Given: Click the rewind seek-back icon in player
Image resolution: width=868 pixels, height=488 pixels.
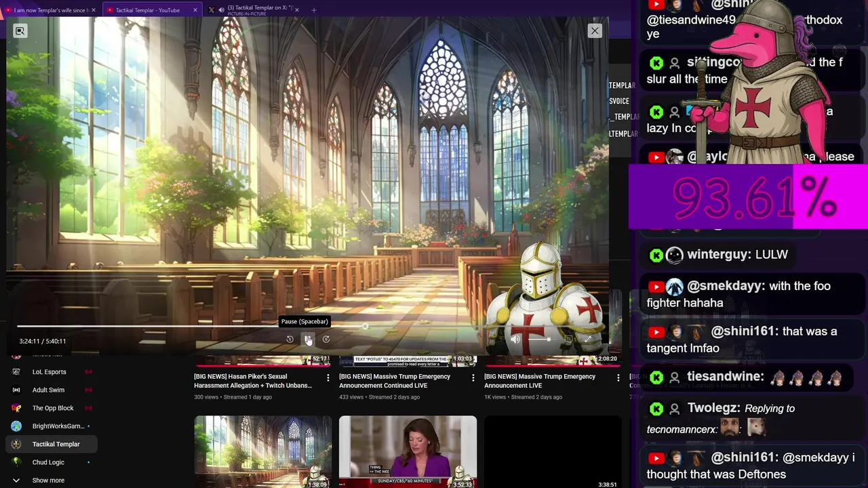Looking at the screenshot, I should click(290, 339).
